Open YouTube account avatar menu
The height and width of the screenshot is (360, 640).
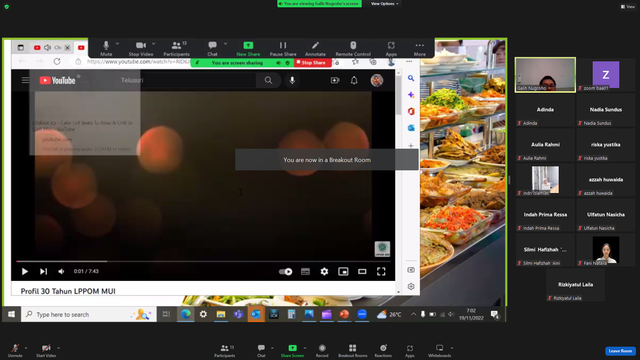click(377, 80)
